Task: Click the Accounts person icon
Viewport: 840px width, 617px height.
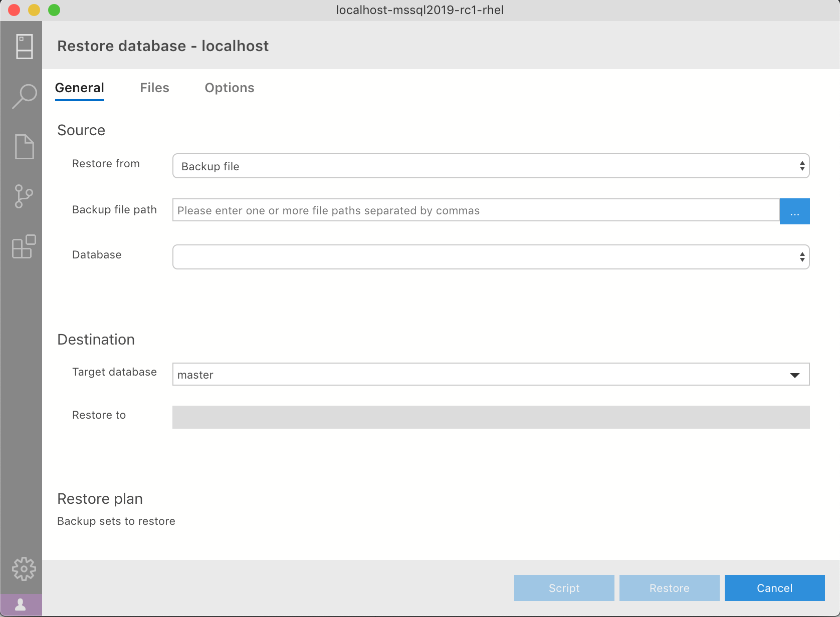Action: [x=21, y=605]
